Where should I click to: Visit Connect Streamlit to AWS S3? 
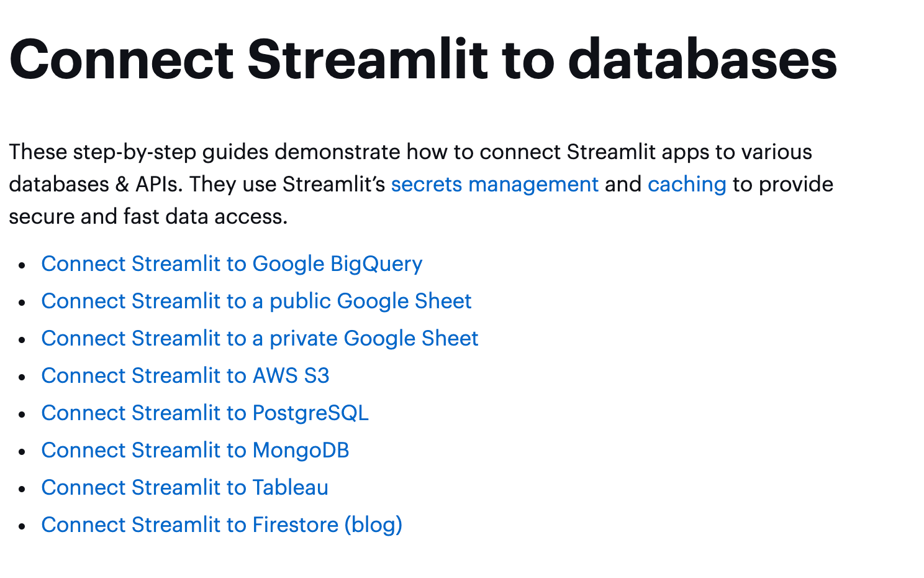coord(185,376)
